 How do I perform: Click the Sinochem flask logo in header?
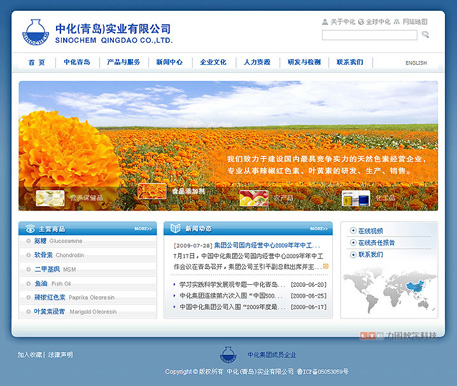click(35, 32)
